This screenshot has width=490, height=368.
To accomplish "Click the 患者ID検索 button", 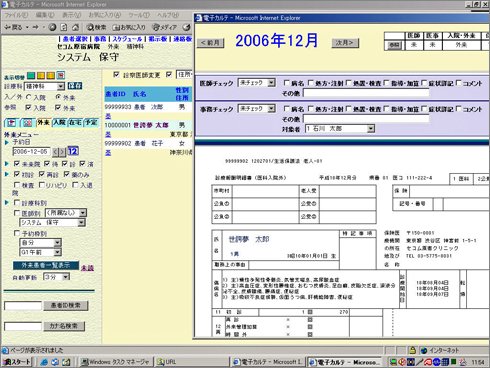I will [66, 305].
